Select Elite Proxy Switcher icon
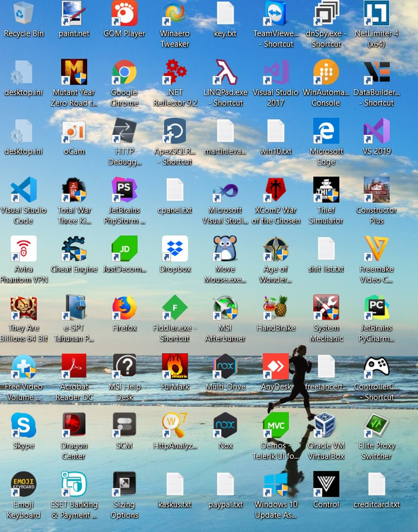The height and width of the screenshot is (532, 418). click(x=377, y=425)
